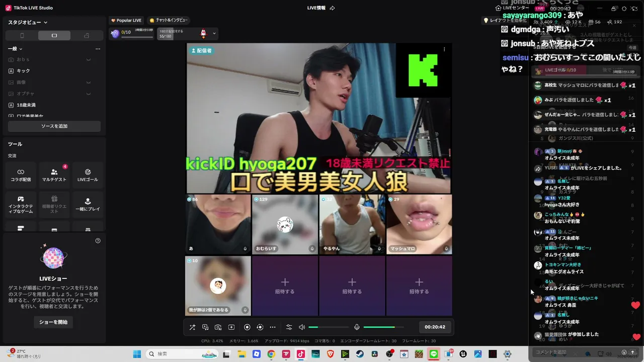Click the レイアウトを効率化 button

[506, 20]
